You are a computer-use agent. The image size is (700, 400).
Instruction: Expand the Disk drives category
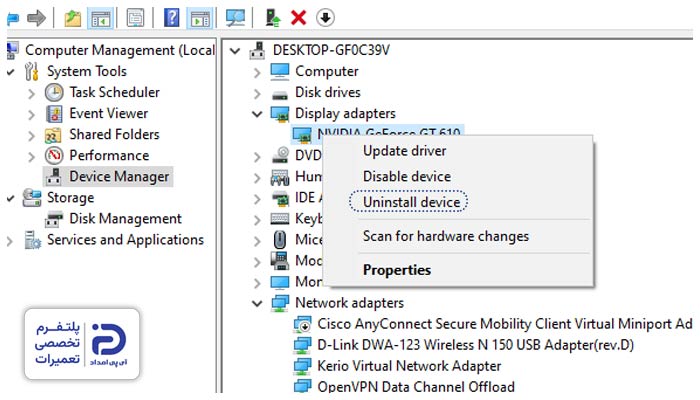pos(257,93)
